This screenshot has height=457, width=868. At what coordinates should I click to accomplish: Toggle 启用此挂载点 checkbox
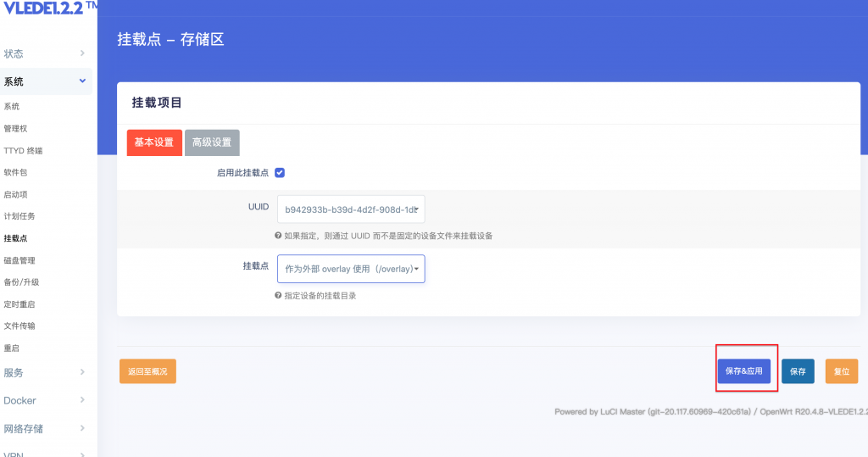tap(280, 173)
